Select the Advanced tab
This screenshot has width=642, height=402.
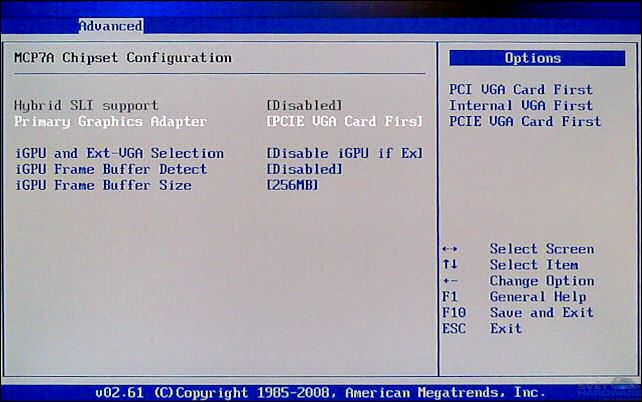tap(111, 25)
